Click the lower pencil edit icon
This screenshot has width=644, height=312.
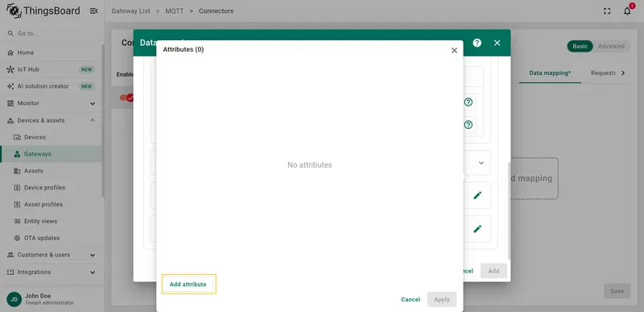tap(477, 229)
